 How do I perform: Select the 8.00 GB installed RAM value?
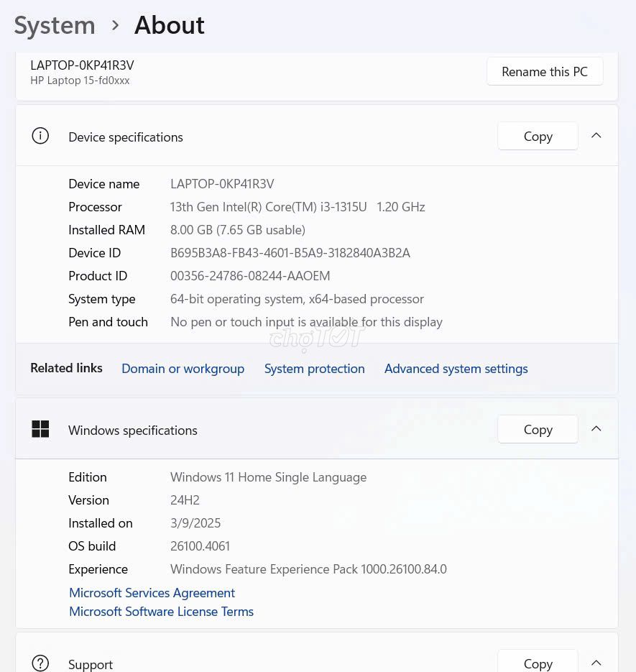pos(238,230)
